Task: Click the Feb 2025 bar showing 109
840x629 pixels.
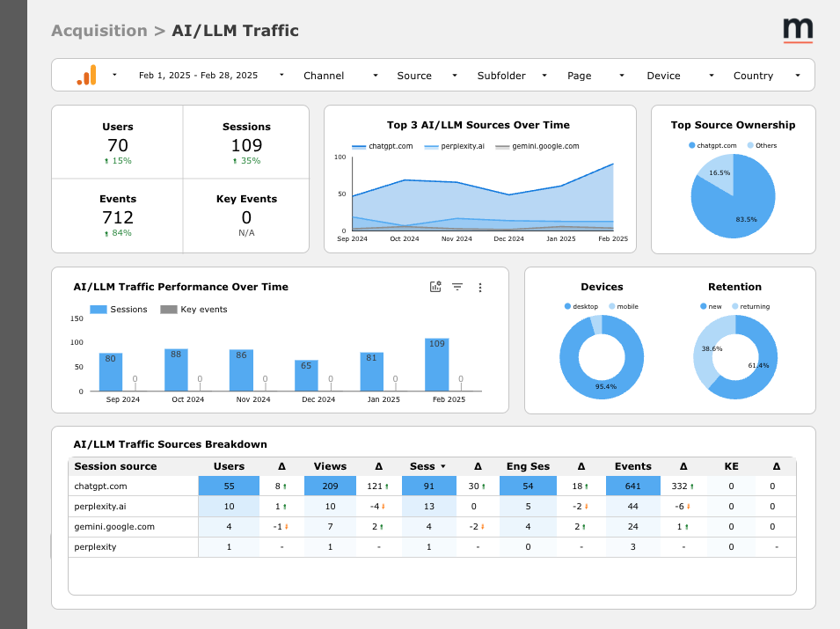Action: coord(436,365)
